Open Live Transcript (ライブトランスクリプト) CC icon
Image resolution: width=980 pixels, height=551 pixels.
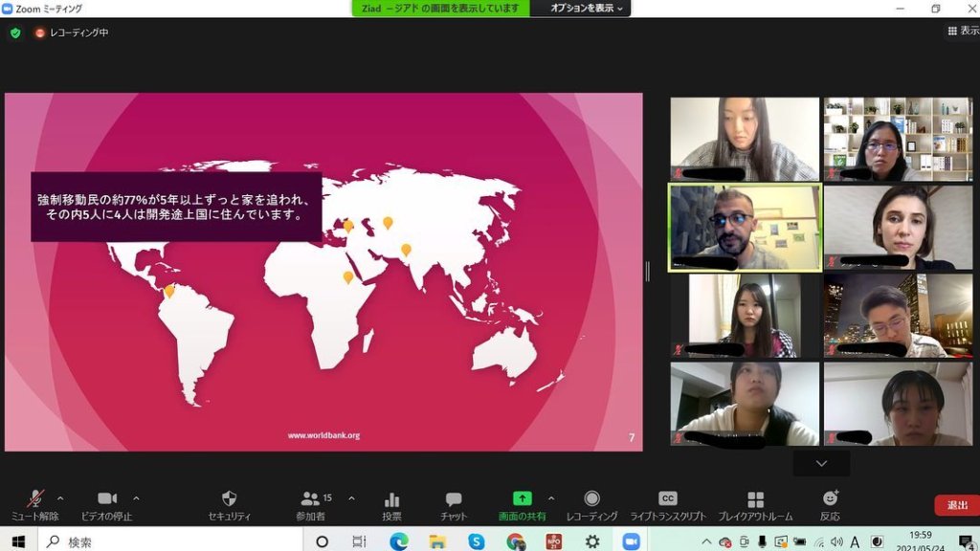667,498
